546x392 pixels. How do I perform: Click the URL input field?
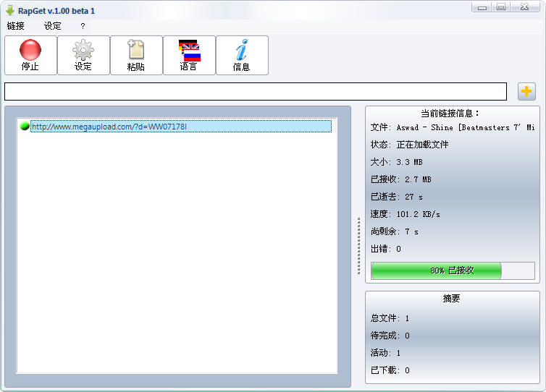click(x=256, y=91)
